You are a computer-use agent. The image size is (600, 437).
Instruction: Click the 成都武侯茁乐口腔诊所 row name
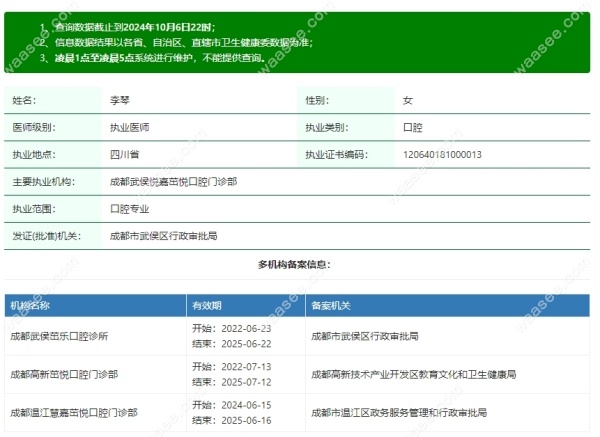coord(59,336)
